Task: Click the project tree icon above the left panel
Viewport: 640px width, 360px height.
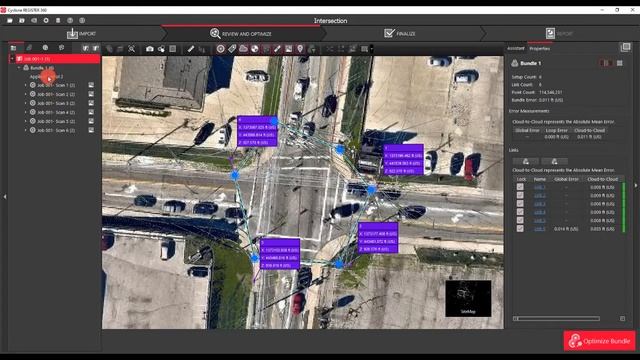Action: click(x=13, y=48)
